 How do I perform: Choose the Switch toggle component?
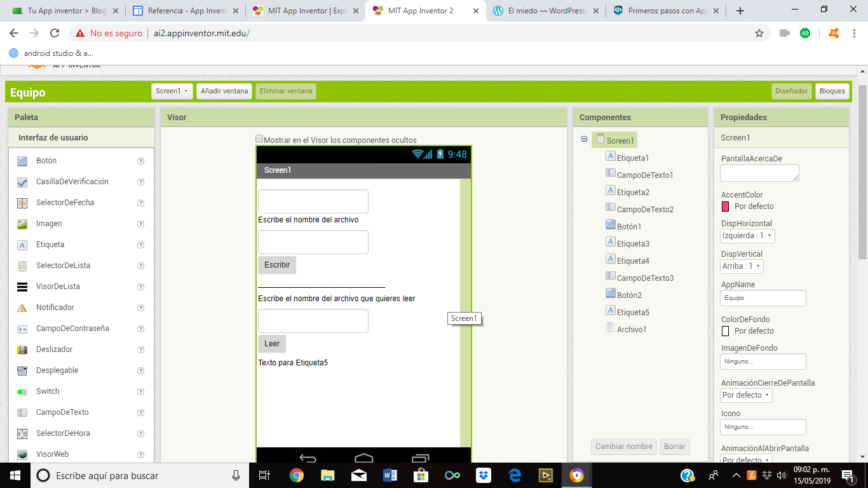pos(48,391)
